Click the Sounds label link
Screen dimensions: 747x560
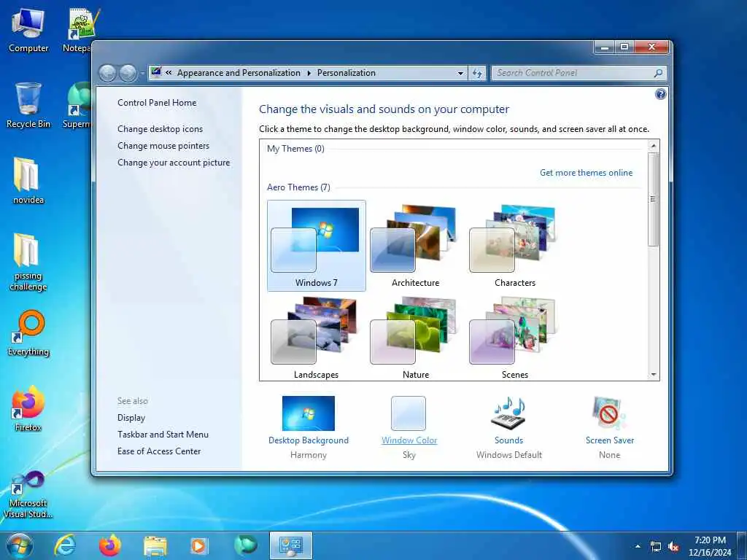tap(508, 440)
